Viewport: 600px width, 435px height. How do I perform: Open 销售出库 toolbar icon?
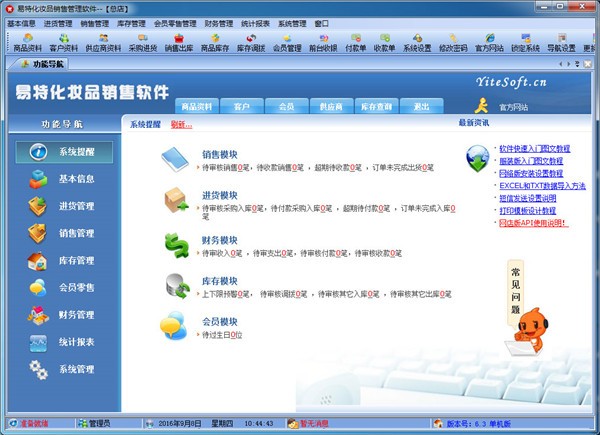coord(179,42)
